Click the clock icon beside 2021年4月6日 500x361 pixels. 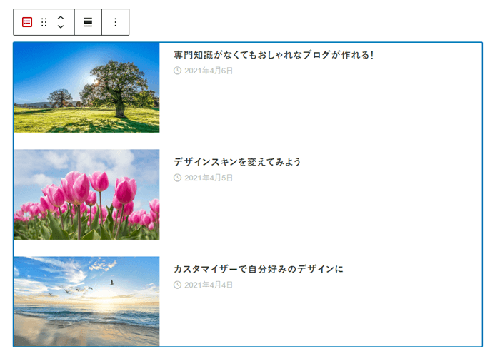point(177,70)
